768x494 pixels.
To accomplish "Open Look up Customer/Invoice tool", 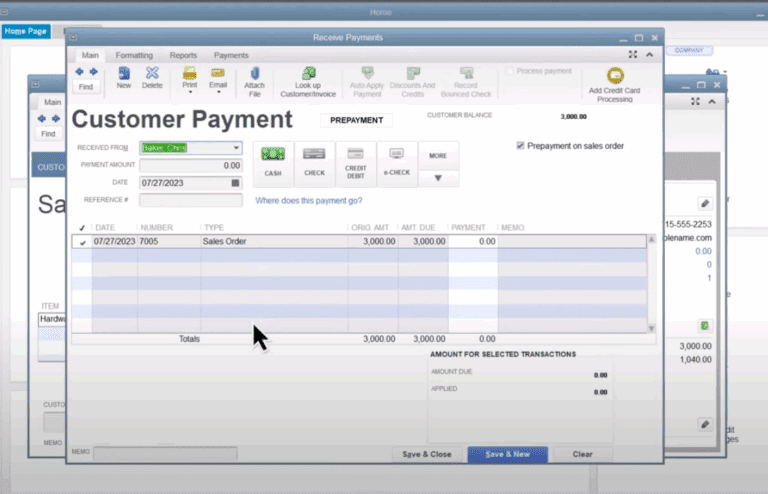I will (x=307, y=77).
